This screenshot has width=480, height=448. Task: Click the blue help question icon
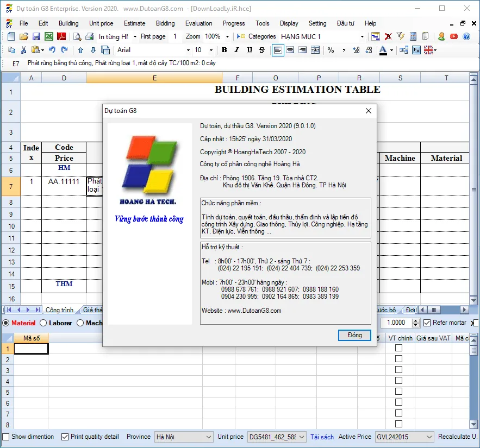(x=466, y=37)
